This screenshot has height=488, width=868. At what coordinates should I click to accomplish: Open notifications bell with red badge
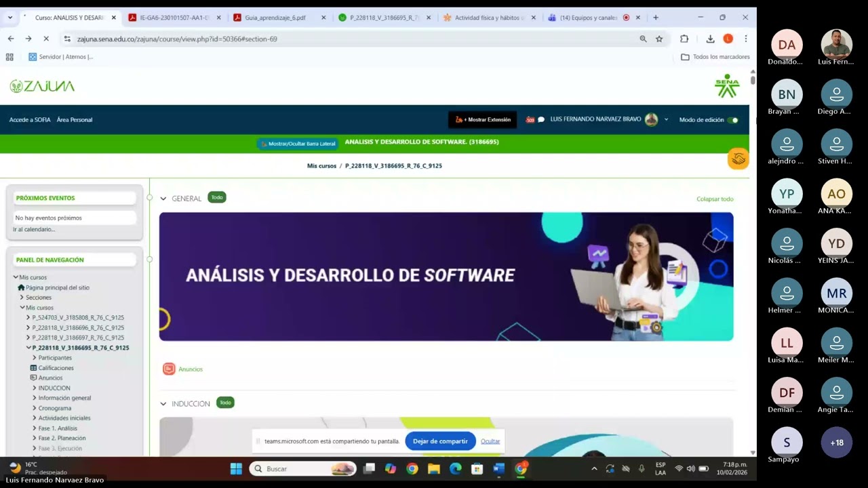click(x=530, y=119)
